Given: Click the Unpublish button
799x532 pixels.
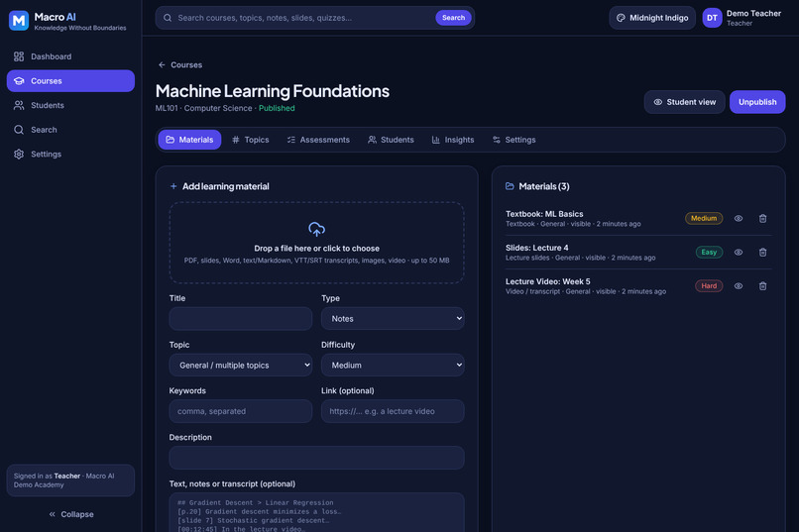Looking at the screenshot, I should pyautogui.click(x=757, y=102).
